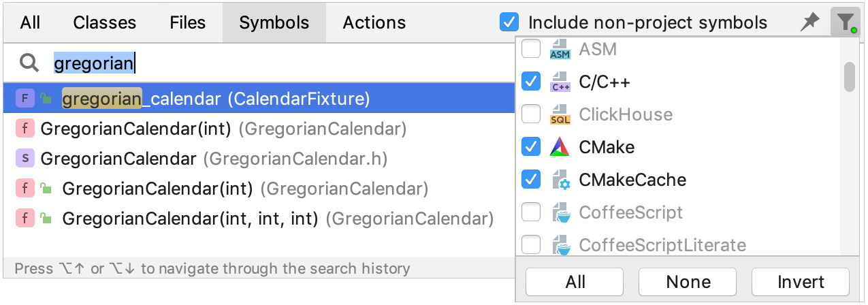The width and height of the screenshot is (868, 305).
Task: Click the CMake triangle logo icon
Action: 560,147
